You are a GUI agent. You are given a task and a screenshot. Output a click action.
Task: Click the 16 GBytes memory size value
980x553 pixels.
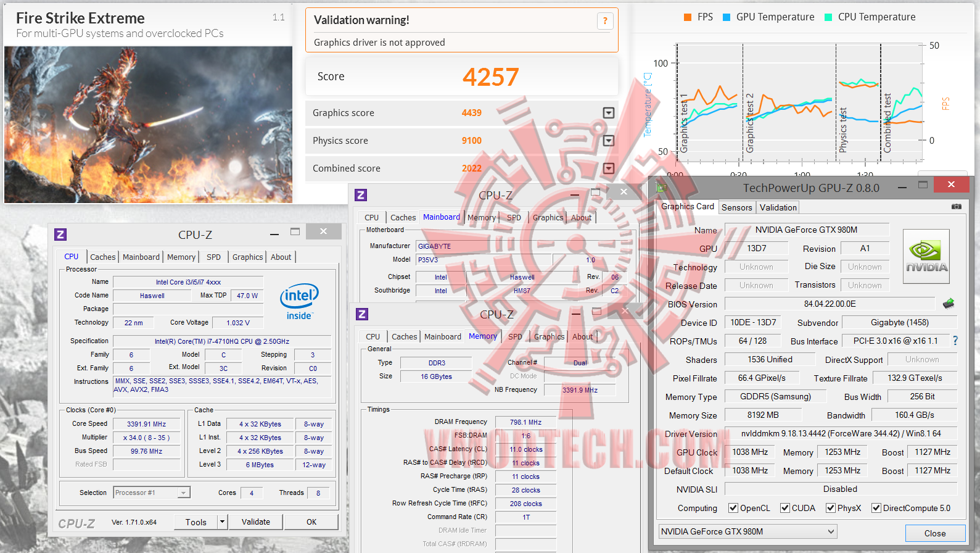tap(437, 376)
